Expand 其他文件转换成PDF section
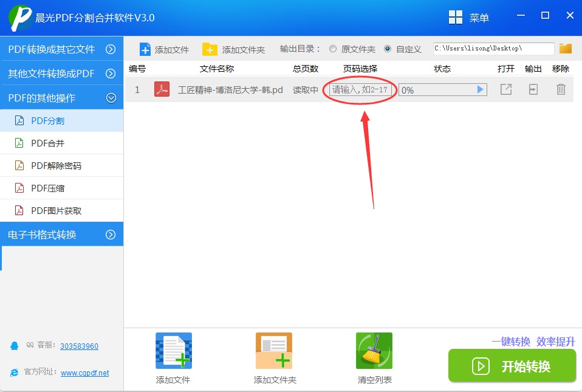 61,74
